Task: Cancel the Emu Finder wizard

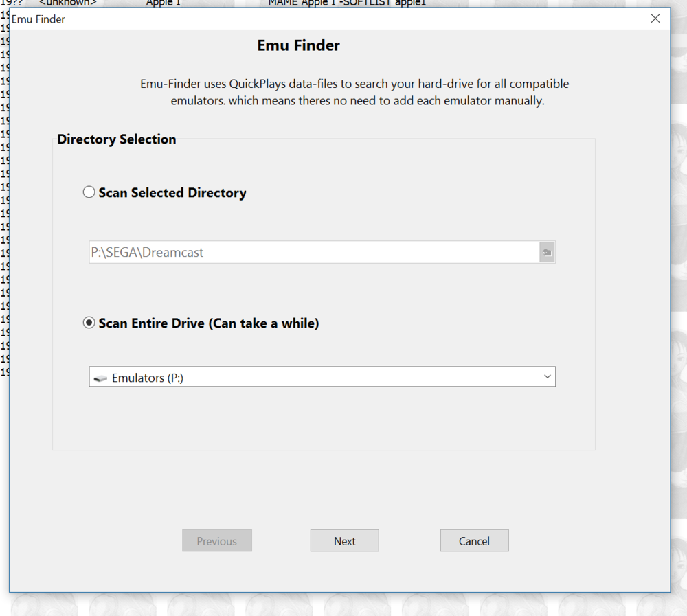Action: coord(474,541)
